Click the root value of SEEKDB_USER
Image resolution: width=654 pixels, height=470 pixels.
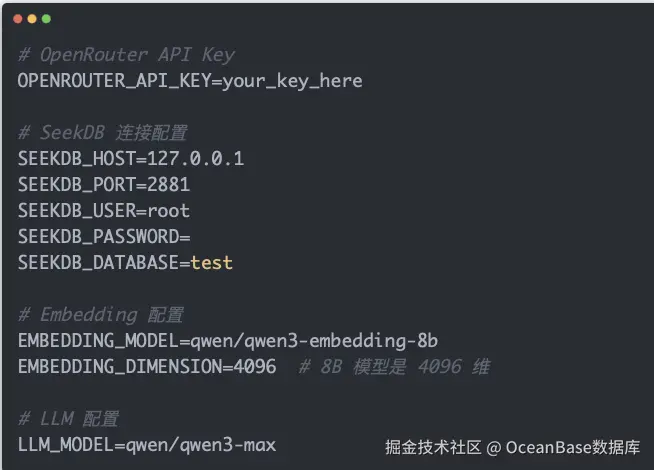tap(169, 211)
